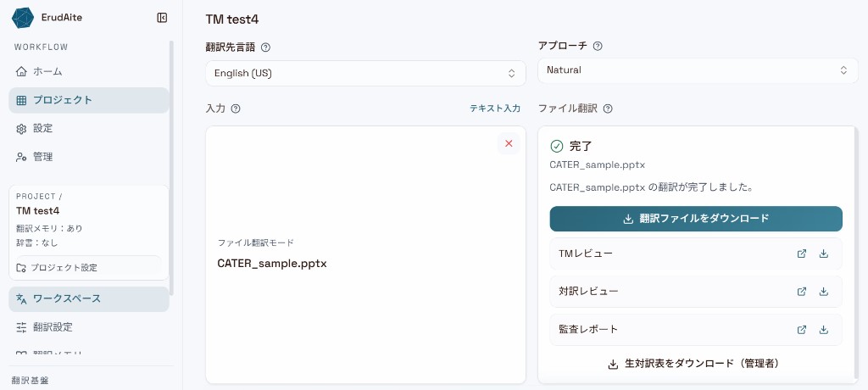868x390 pixels.
Task: Click the green 完了 checkmark icon
Action: click(556, 146)
